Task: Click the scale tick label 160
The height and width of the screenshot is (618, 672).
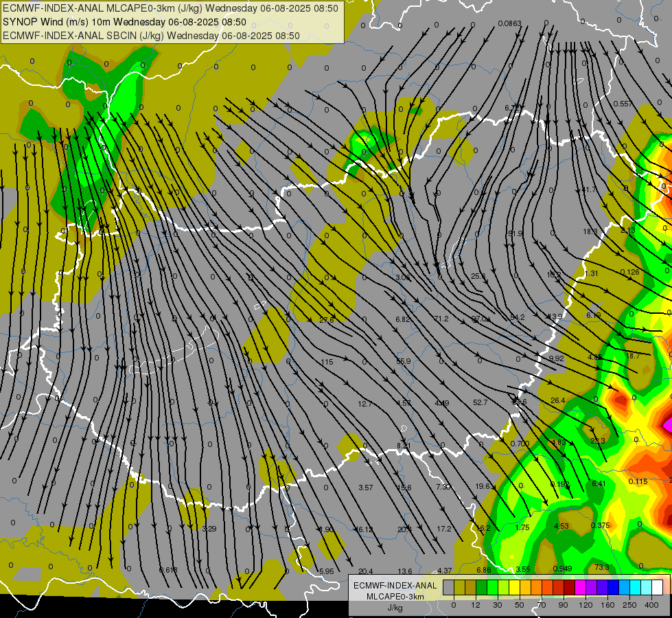Action: pos(607,605)
